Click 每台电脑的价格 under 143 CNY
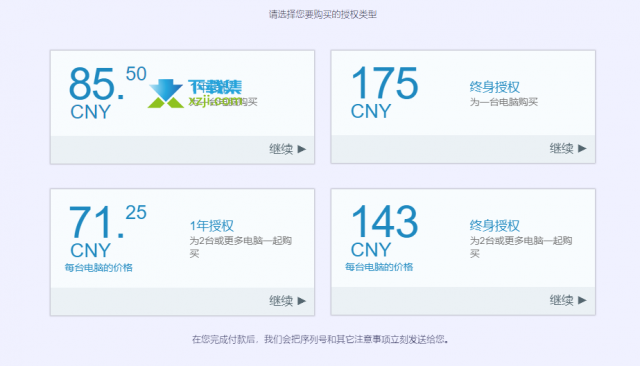This screenshot has width=640, height=366. pyautogui.click(x=379, y=267)
